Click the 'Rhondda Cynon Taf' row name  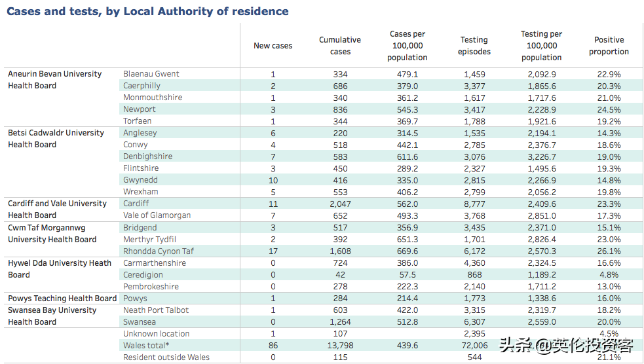pos(159,251)
